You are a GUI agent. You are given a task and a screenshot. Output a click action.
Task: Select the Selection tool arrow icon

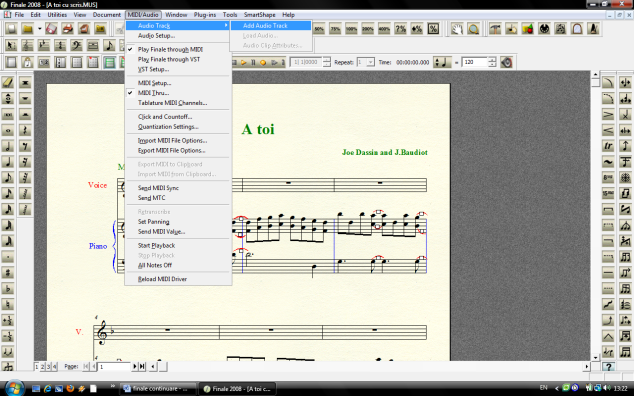tap(11, 45)
